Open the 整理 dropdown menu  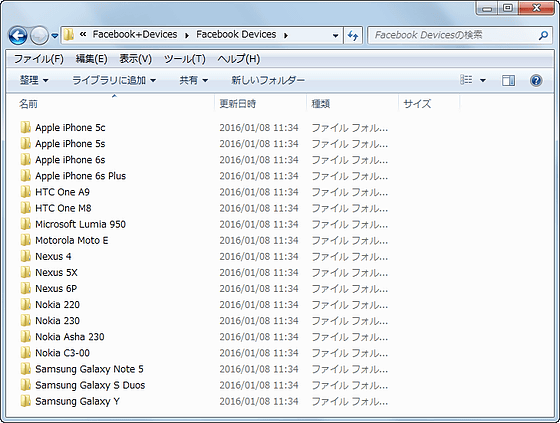coord(34,80)
